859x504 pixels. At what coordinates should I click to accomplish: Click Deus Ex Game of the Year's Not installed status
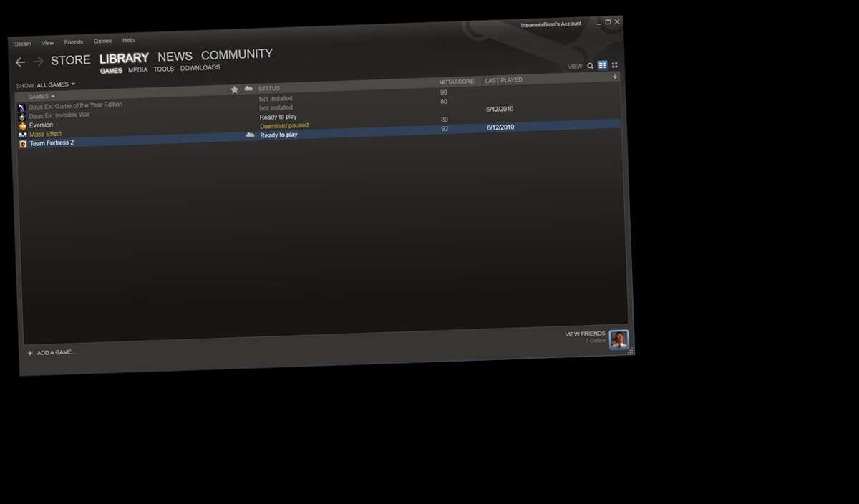click(x=276, y=99)
